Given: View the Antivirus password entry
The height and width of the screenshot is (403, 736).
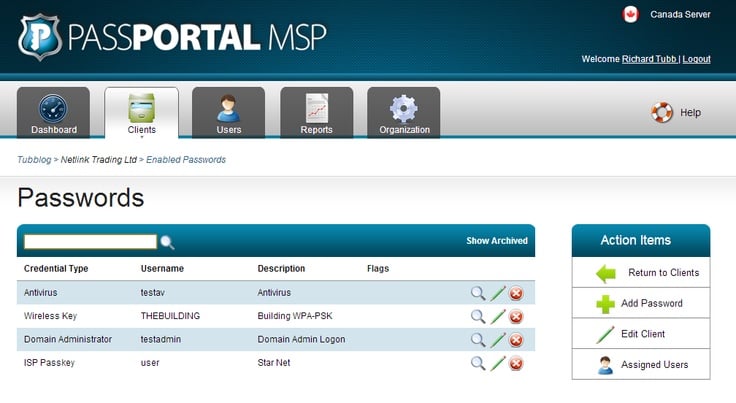Looking at the screenshot, I should point(478,293).
